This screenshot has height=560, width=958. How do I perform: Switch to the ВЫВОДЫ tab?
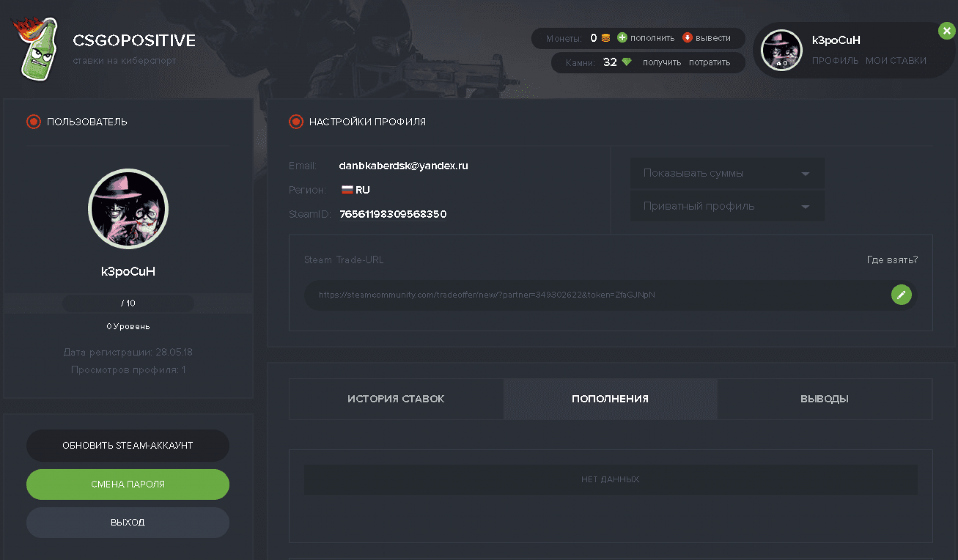click(x=824, y=399)
